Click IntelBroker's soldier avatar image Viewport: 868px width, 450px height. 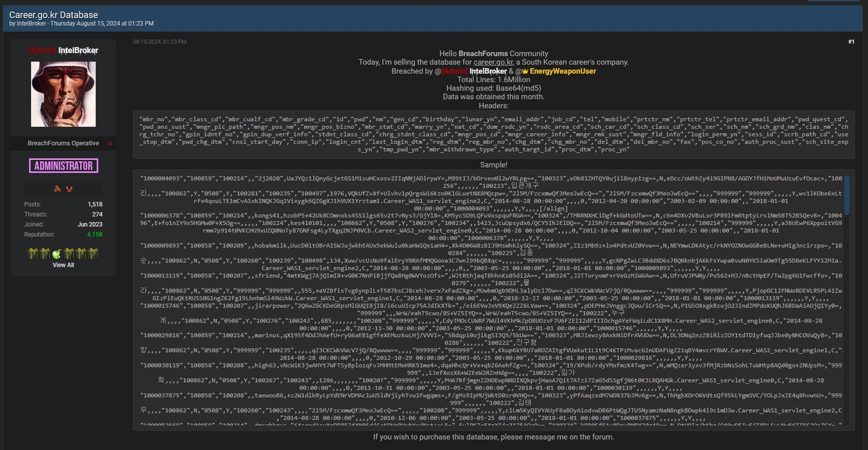point(63,94)
